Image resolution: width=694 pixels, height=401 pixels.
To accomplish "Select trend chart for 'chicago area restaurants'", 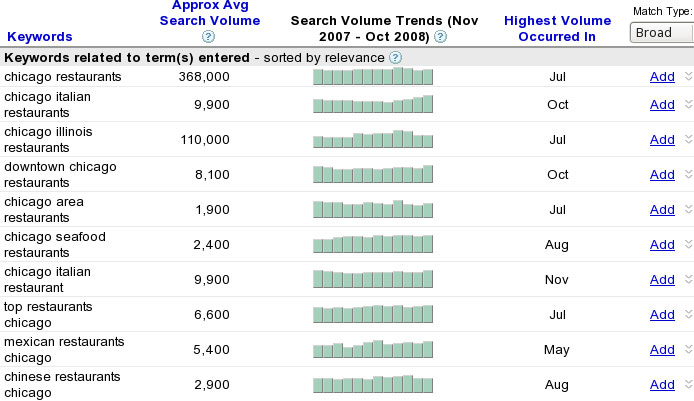I will click(373, 208).
